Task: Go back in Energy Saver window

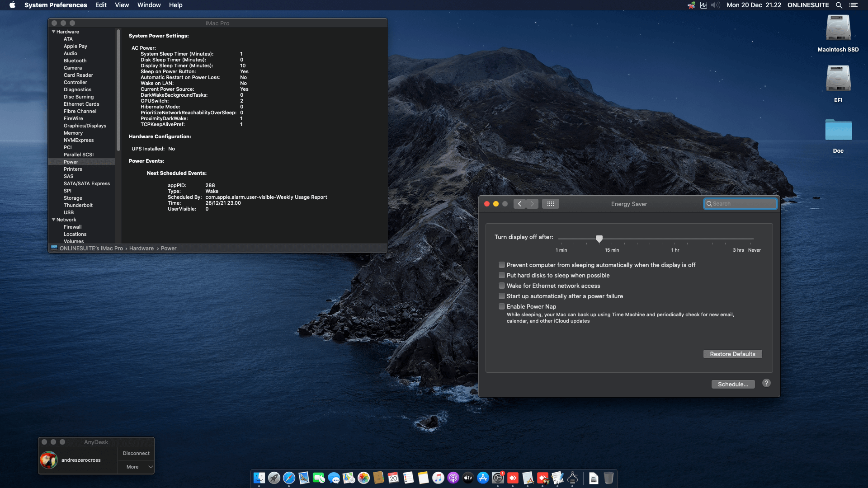Action: (519, 204)
